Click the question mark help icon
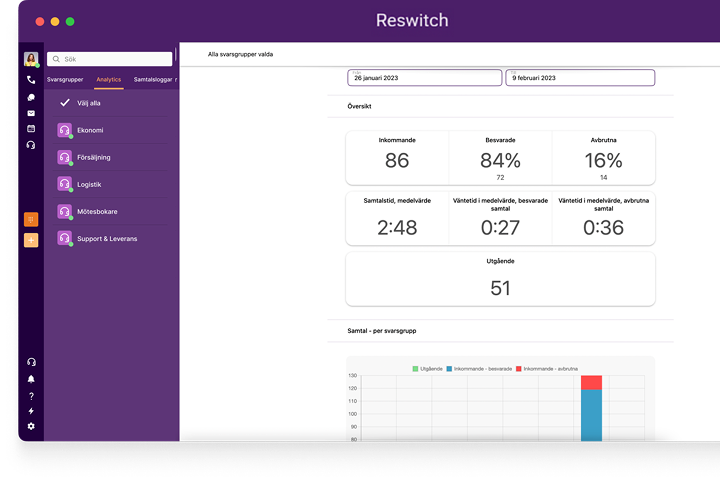 pyautogui.click(x=31, y=396)
